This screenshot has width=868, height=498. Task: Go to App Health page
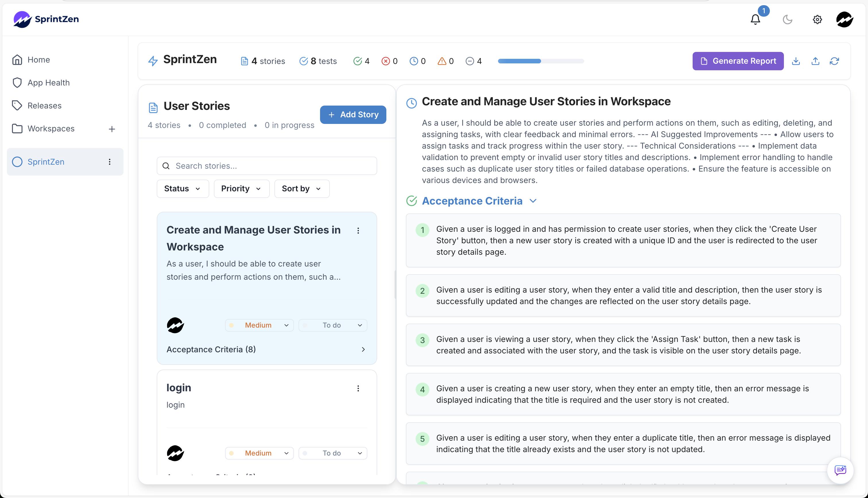pos(48,82)
